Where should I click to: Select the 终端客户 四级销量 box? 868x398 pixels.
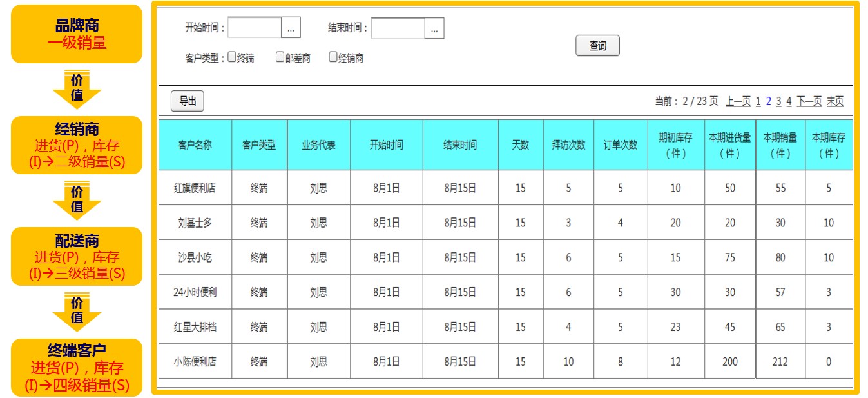click(x=77, y=368)
